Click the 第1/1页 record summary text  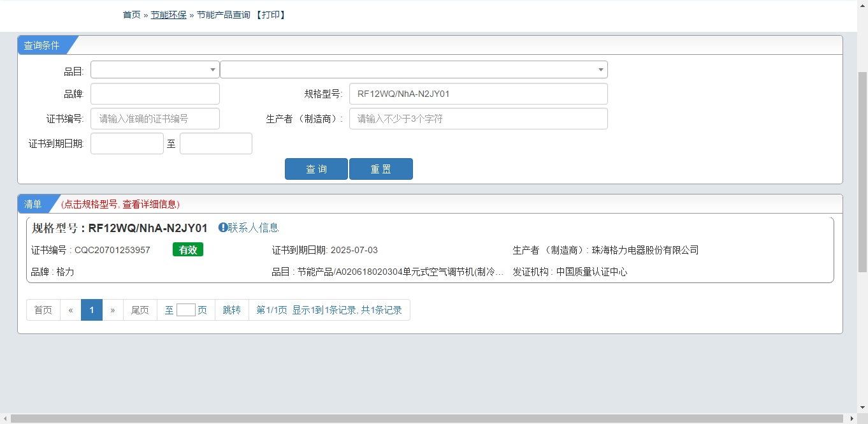[x=329, y=310]
